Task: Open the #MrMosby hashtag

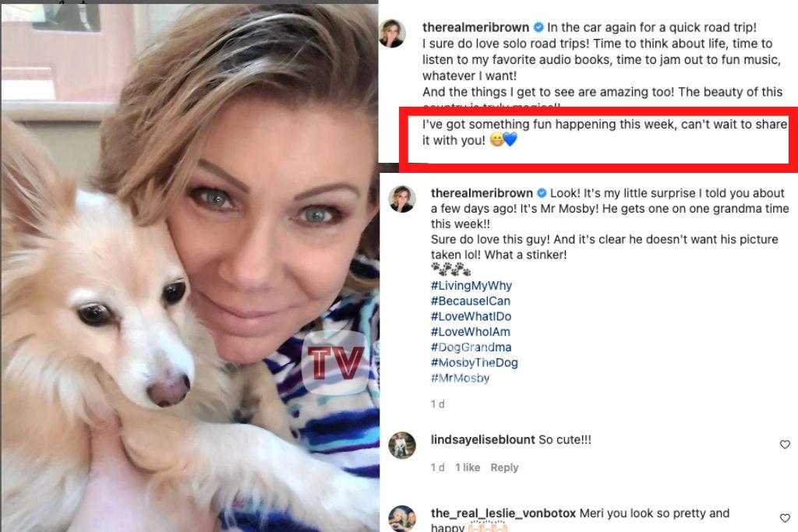Action: pyautogui.click(x=460, y=378)
